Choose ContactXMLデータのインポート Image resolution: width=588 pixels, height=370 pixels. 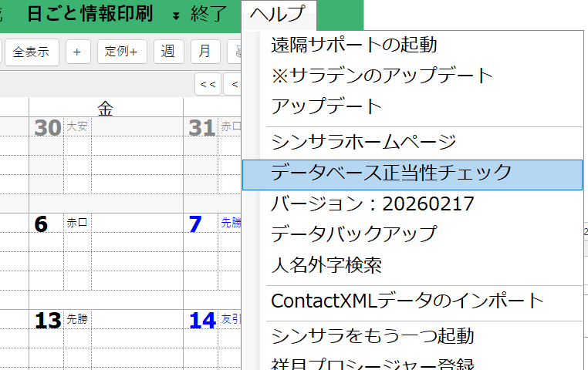[407, 301]
